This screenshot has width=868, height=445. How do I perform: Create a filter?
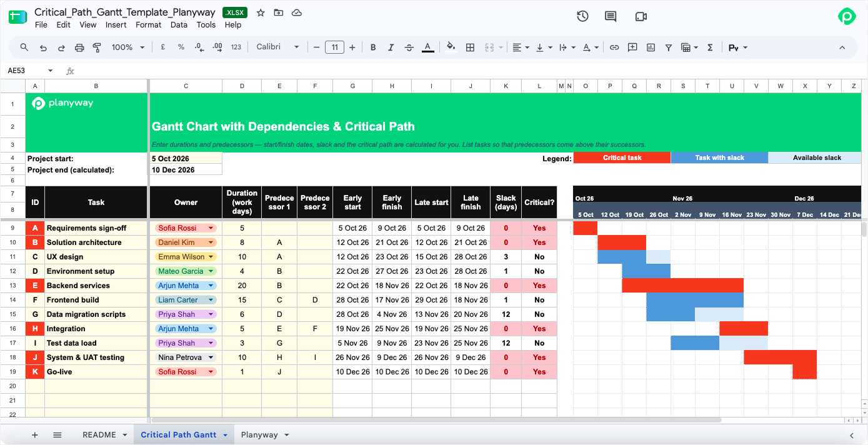coord(669,47)
